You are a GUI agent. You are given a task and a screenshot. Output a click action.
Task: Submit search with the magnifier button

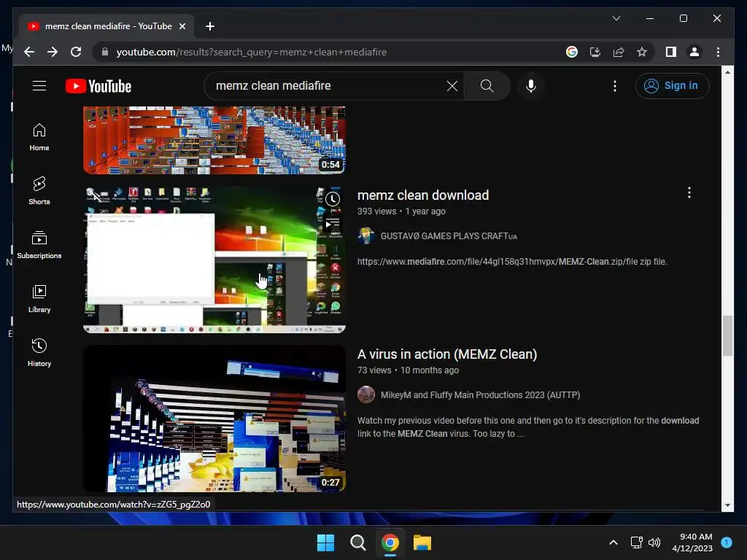point(487,86)
